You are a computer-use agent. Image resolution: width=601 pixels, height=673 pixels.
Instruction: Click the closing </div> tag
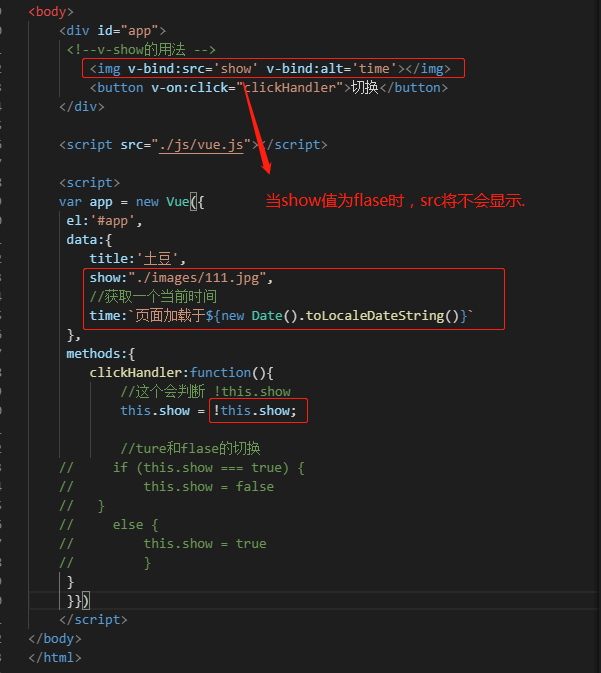pyautogui.click(x=82, y=106)
